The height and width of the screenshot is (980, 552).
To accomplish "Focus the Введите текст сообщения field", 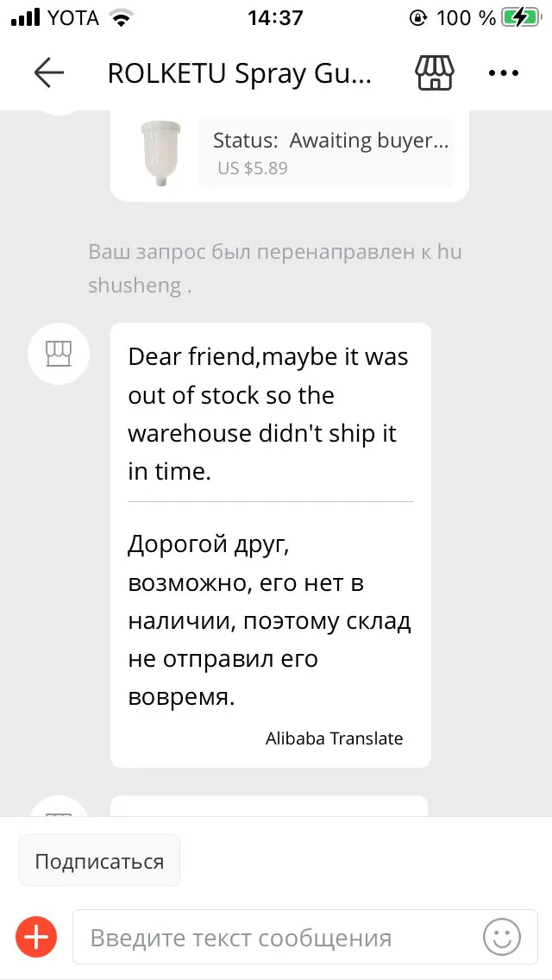I will click(276, 937).
